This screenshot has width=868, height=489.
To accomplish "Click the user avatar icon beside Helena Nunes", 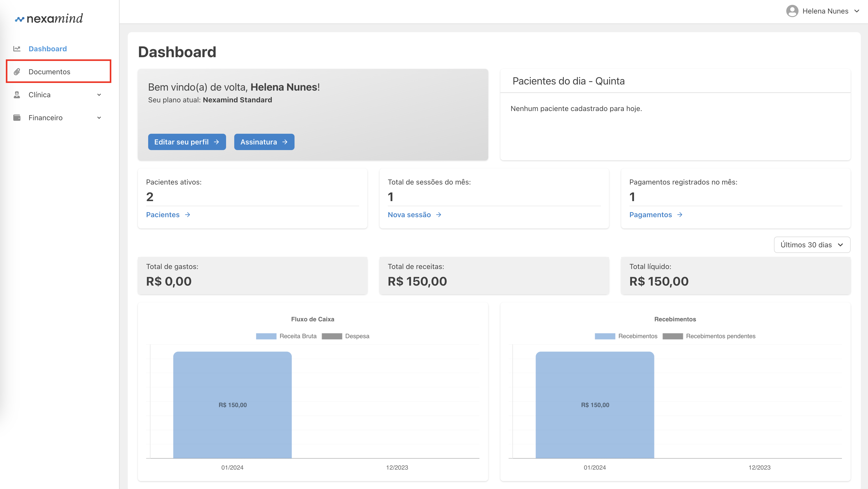I will (792, 11).
